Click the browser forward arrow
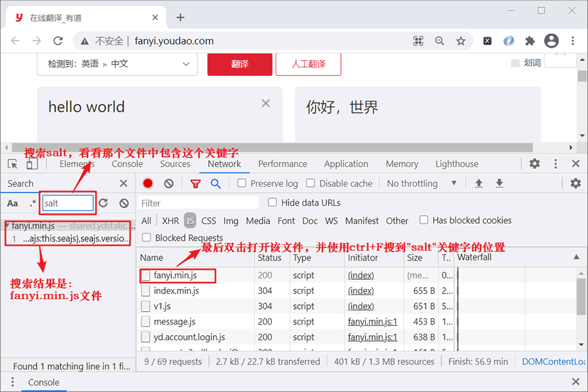Screen dimensions: 588x392 (36, 41)
